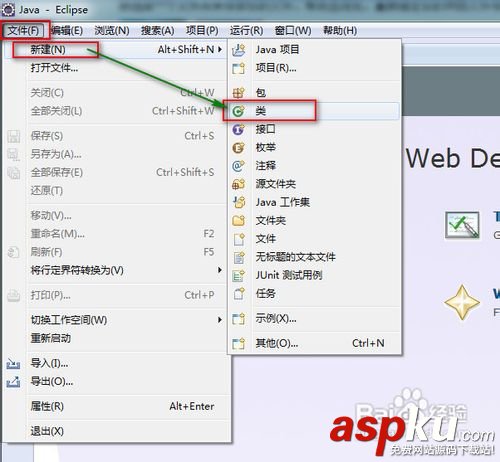Click the 示例(X)... icon

click(239, 319)
